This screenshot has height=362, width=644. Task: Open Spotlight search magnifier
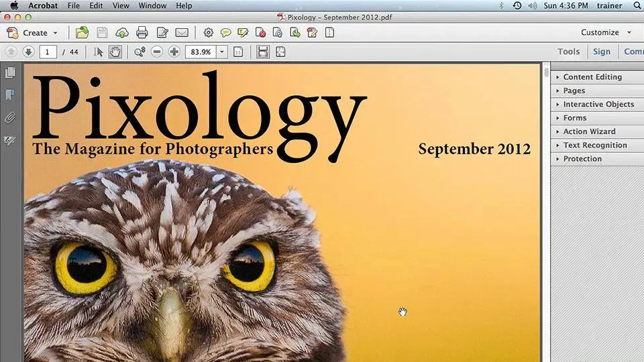point(637,5)
